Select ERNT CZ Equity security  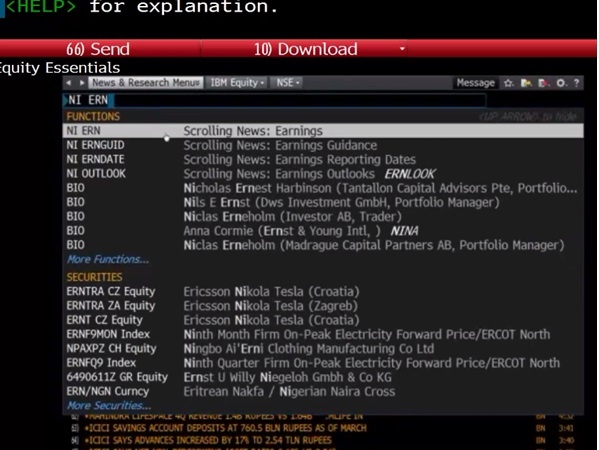tap(323, 320)
